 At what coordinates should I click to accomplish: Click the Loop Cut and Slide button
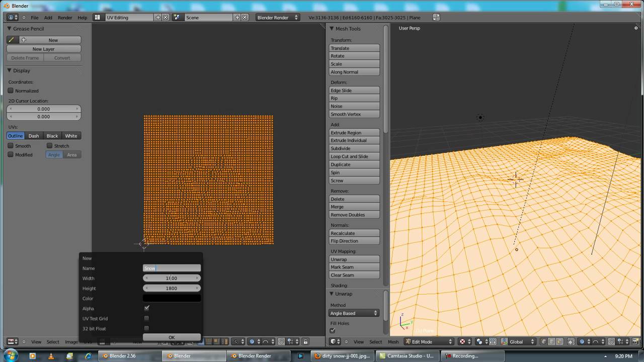(x=354, y=156)
